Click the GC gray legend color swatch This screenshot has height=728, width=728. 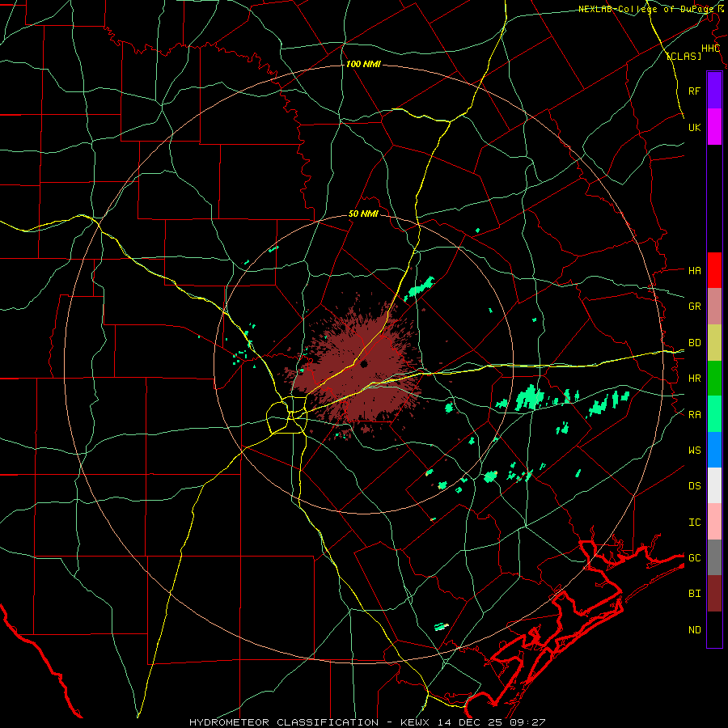point(714,557)
